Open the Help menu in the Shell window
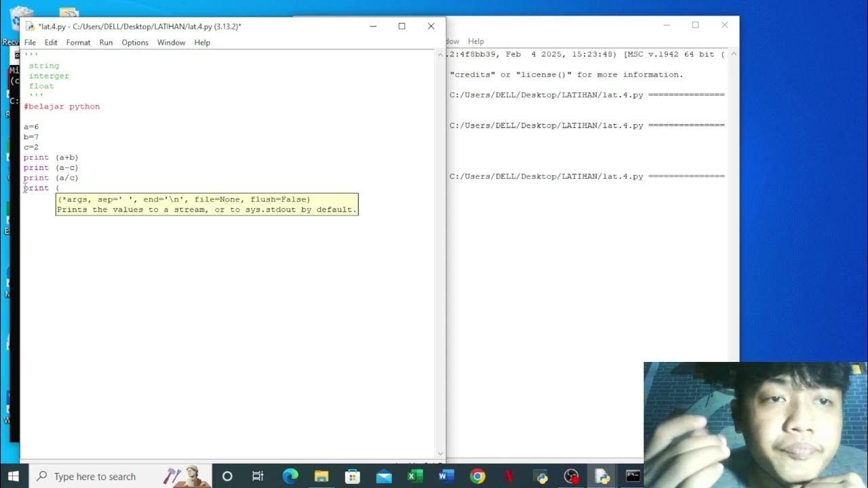 tap(476, 41)
